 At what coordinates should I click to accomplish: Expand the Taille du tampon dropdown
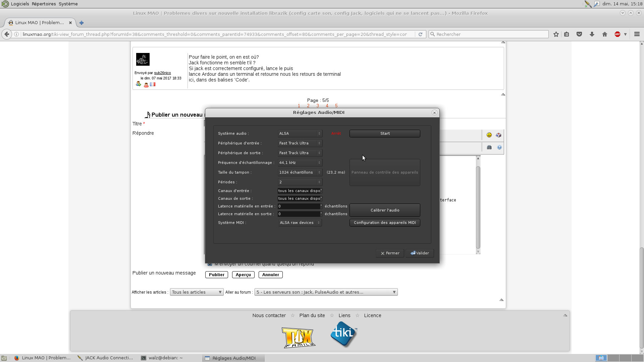(x=300, y=172)
